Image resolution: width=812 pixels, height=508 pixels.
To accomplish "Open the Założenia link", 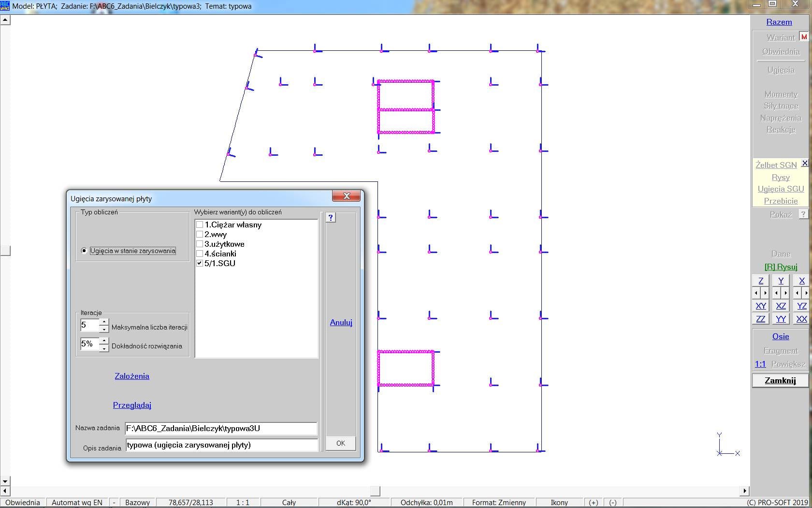I will pyautogui.click(x=132, y=376).
